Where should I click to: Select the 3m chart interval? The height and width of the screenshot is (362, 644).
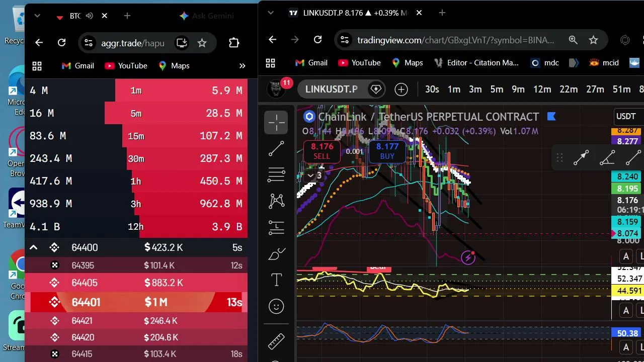[475, 89]
